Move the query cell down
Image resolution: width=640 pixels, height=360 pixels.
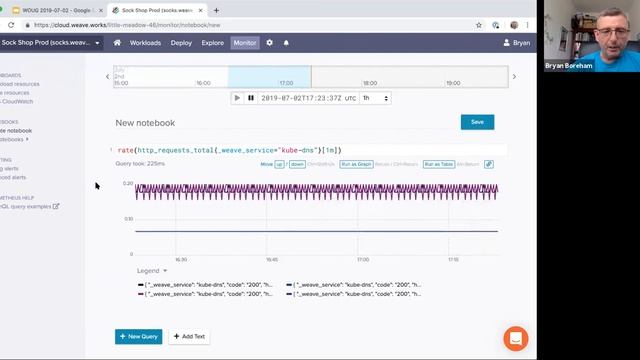[297, 164]
